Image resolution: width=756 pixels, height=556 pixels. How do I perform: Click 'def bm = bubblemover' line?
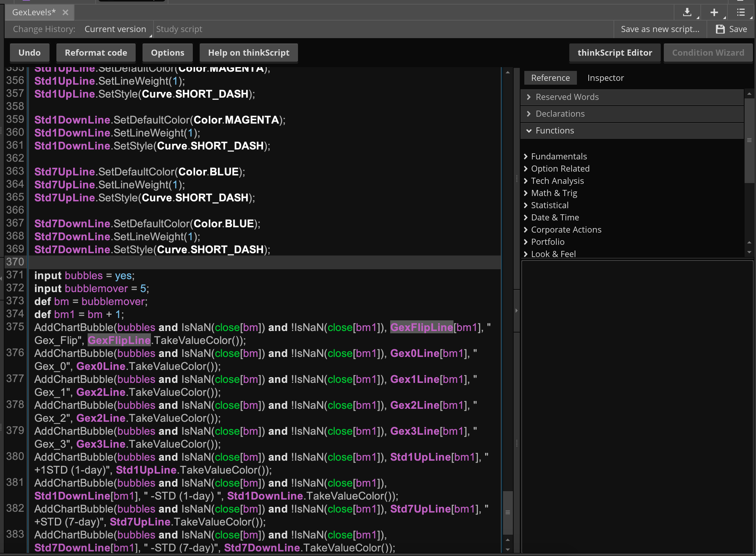(x=91, y=301)
